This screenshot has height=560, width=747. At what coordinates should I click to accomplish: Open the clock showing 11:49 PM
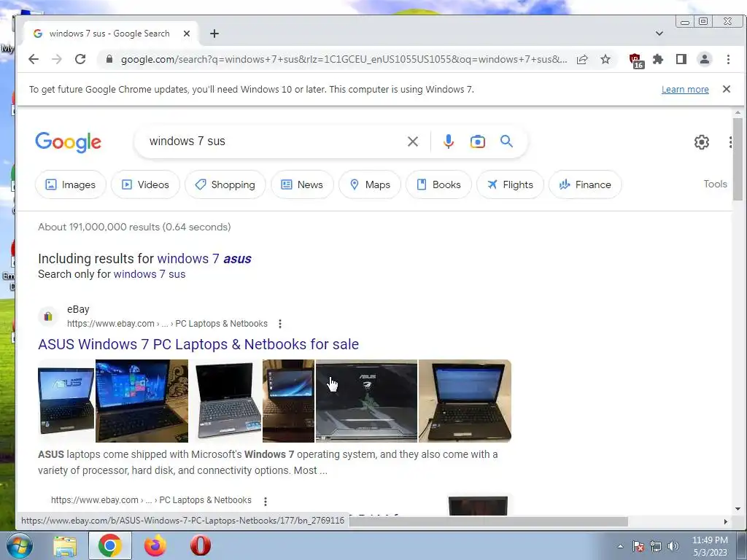point(710,546)
